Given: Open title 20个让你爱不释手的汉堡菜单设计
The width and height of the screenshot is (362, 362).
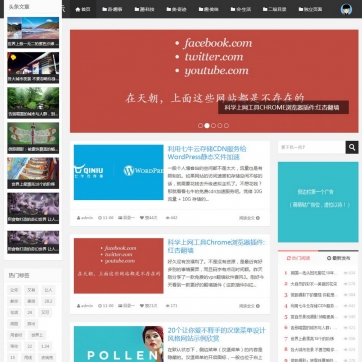Looking at the screenshot, I should click(217, 334).
